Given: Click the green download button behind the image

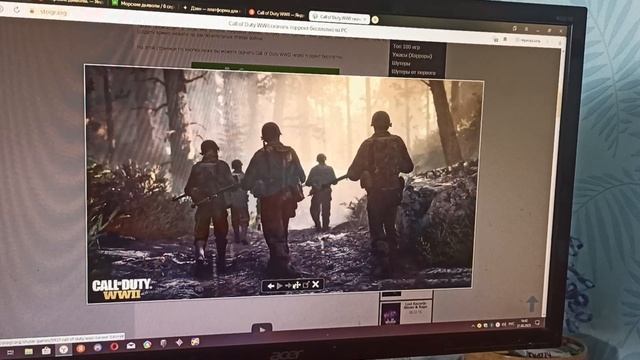Looking at the screenshot, I should (265, 68).
